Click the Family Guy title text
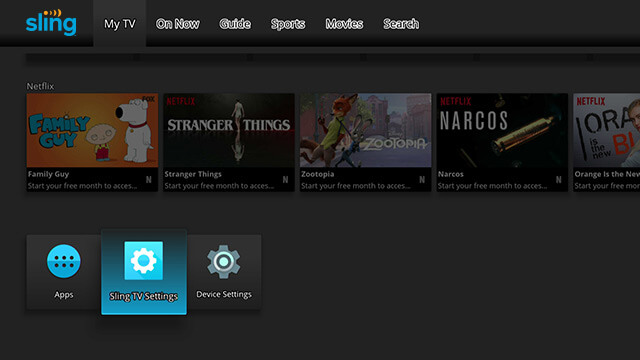The height and width of the screenshot is (360, 640). (x=49, y=174)
